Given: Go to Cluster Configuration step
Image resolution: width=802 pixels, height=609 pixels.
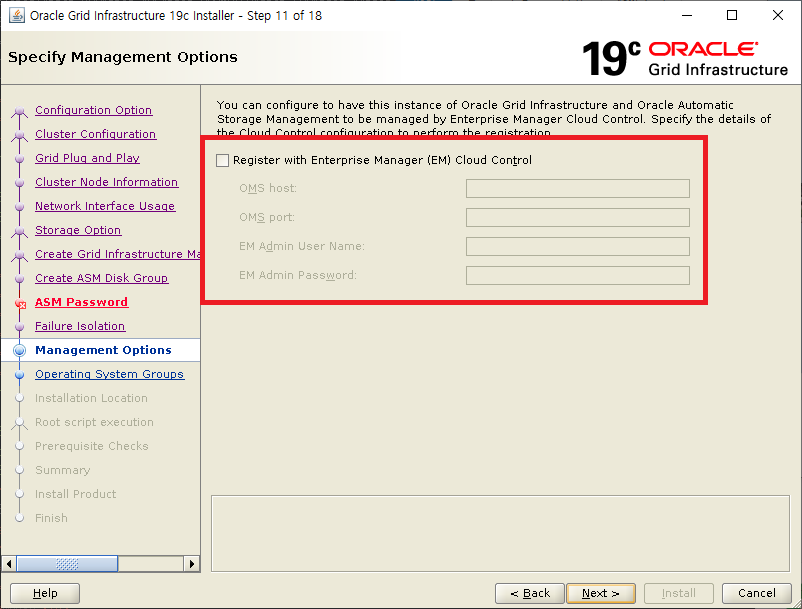Looking at the screenshot, I should coord(96,134).
